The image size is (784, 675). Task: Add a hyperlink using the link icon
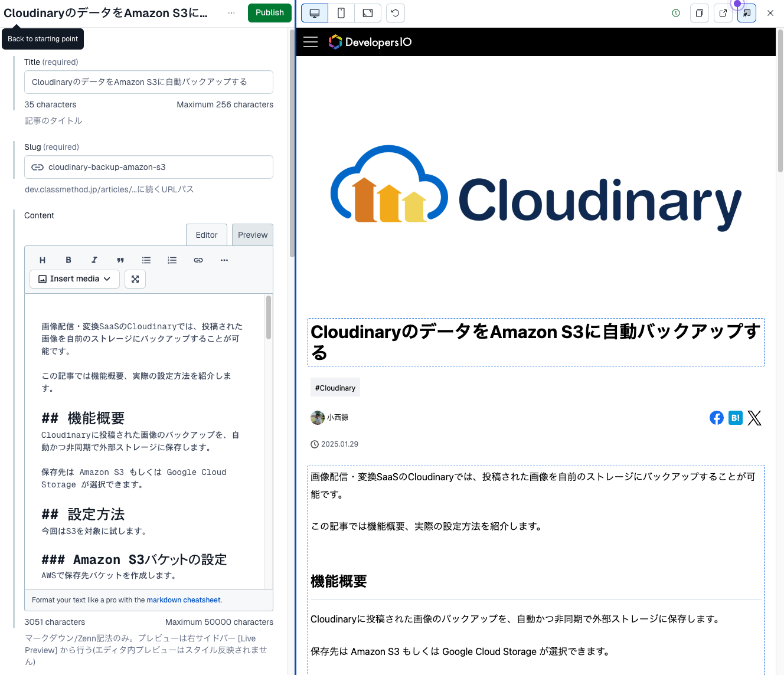pyautogui.click(x=198, y=260)
